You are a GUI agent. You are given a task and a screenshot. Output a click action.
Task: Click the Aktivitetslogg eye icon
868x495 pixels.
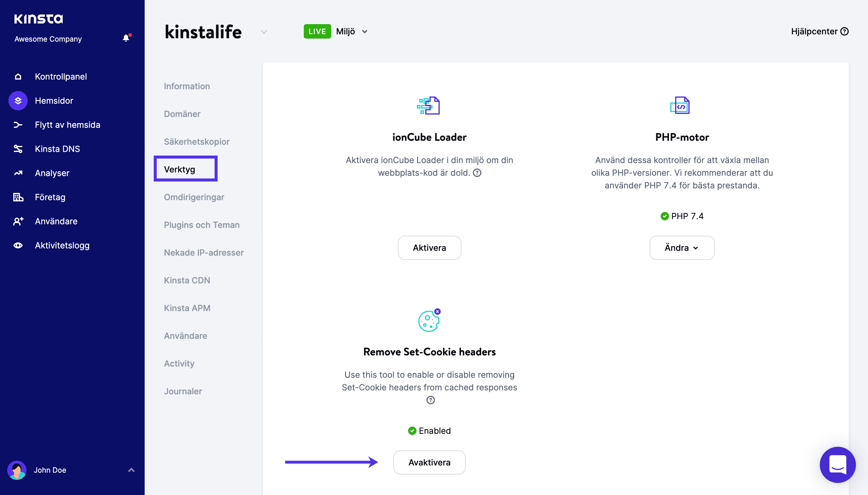(18, 245)
